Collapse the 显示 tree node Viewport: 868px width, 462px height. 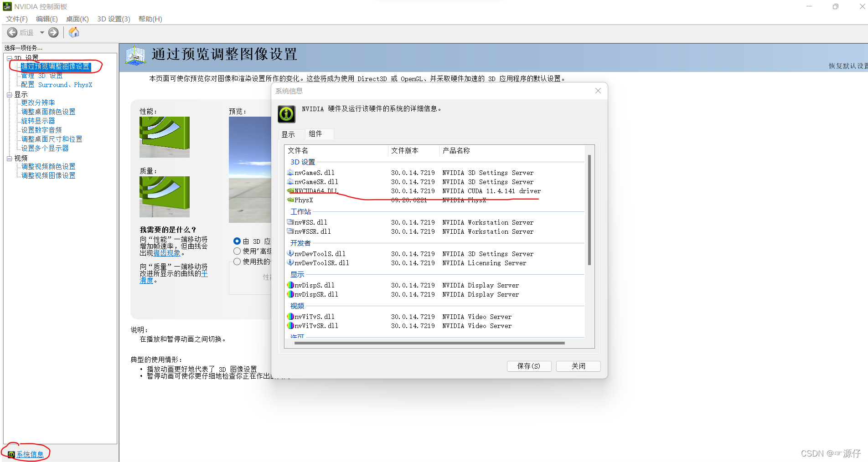point(9,95)
